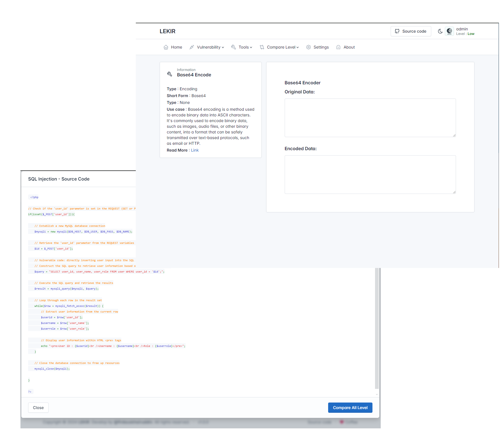Click the '$id = $_POST['user_id'];' code line

pos(54,249)
